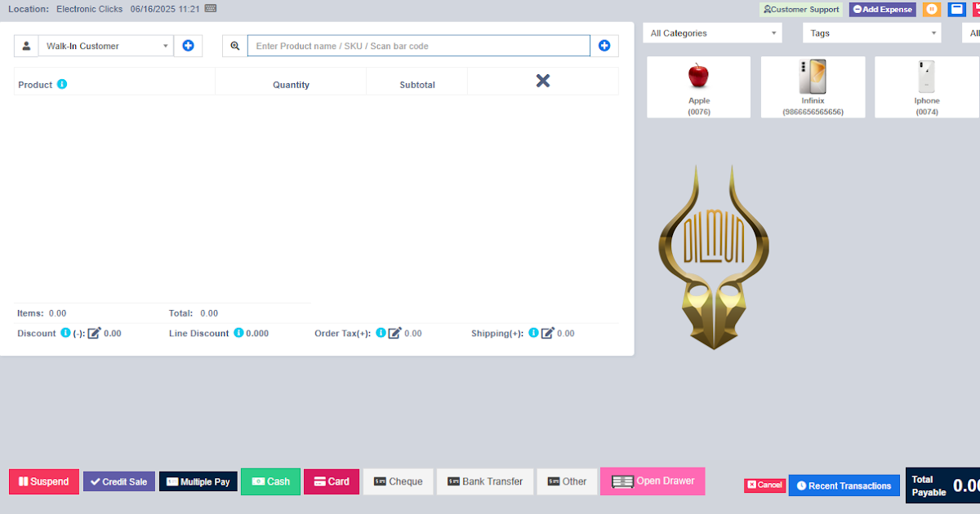Click the Suspend button
The image size is (980, 514).
click(44, 481)
